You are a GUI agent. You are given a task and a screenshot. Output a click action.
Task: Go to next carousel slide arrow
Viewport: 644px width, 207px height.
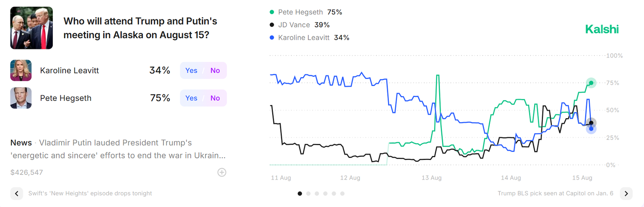(626, 193)
